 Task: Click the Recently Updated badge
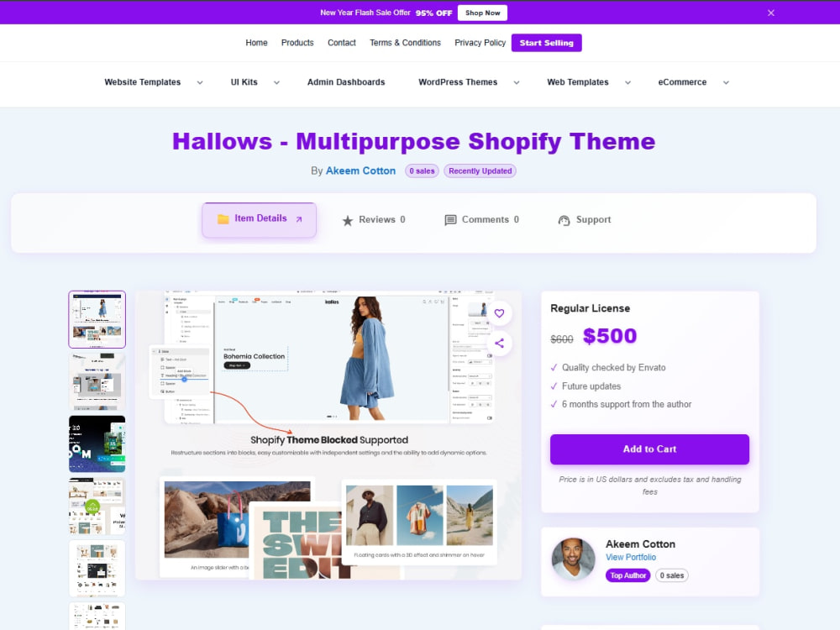tap(480, 171)
